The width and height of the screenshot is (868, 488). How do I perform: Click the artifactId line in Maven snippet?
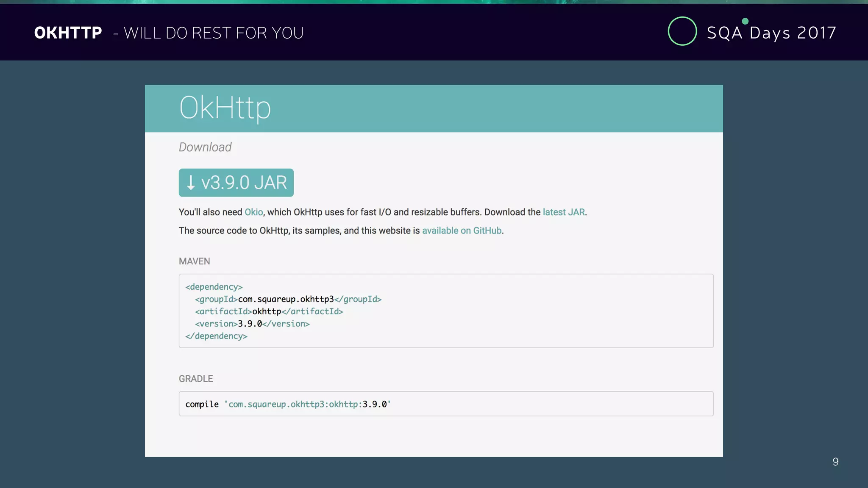click(269, 312)
